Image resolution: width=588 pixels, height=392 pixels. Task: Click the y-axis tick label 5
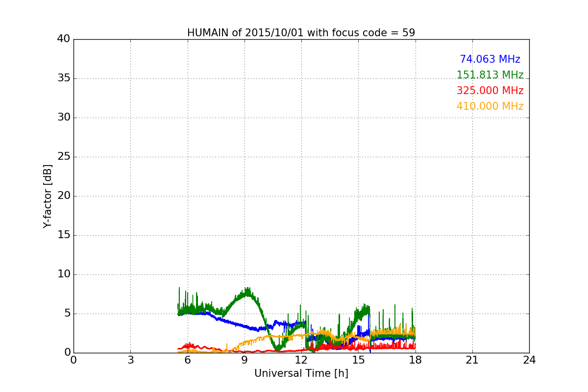[67, 314]
